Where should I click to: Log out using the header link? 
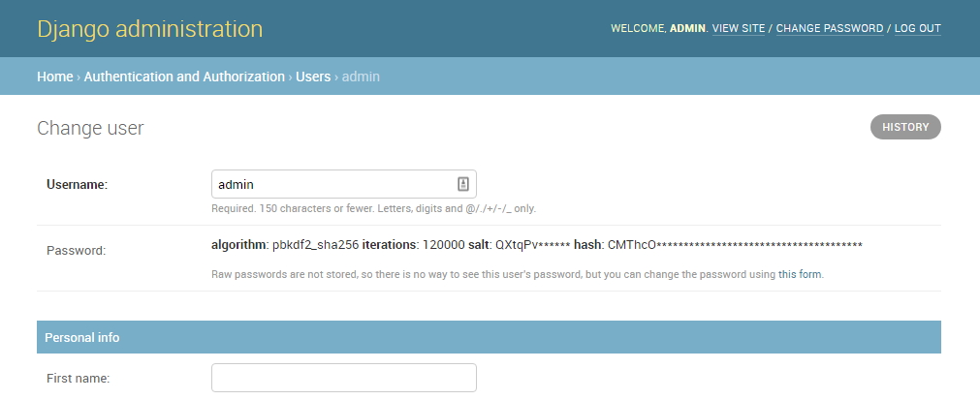[917, 29]
